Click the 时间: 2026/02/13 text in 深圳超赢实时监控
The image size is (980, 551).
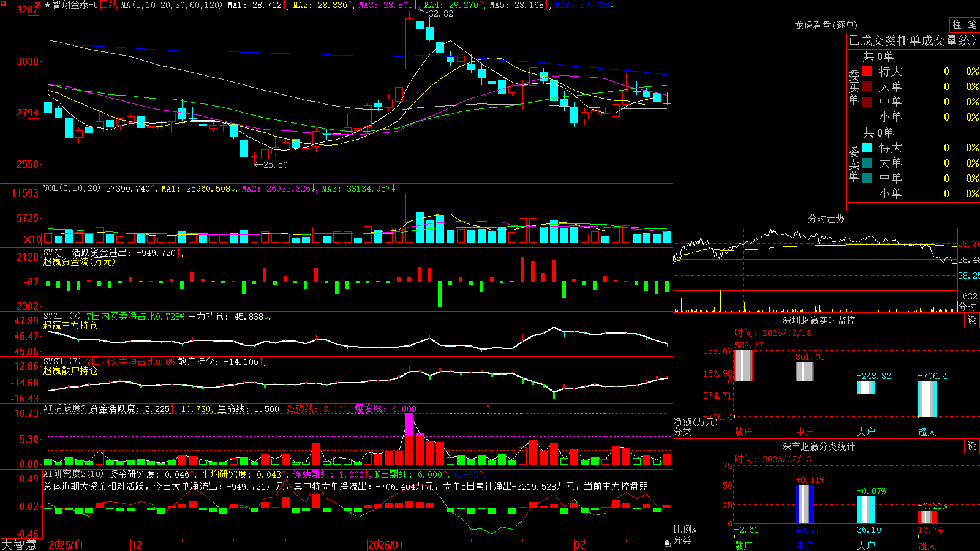tap(773, 333)
